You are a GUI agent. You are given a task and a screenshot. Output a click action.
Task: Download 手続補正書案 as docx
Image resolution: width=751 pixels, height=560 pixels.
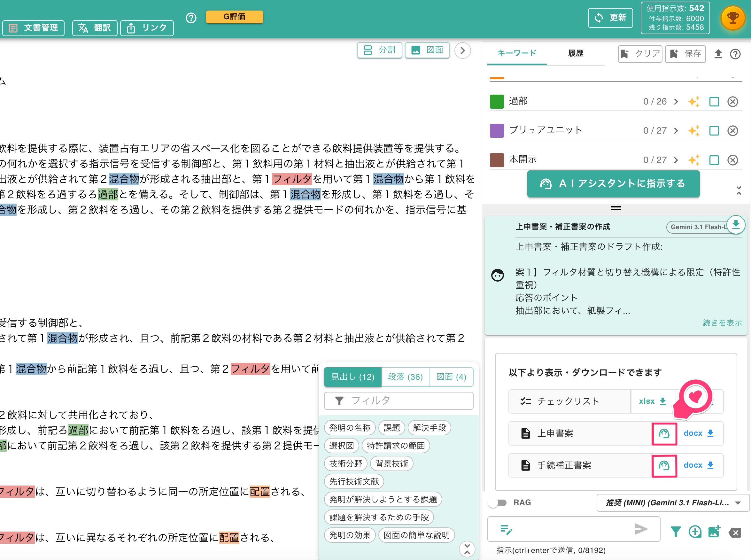[x=699, y=466]
